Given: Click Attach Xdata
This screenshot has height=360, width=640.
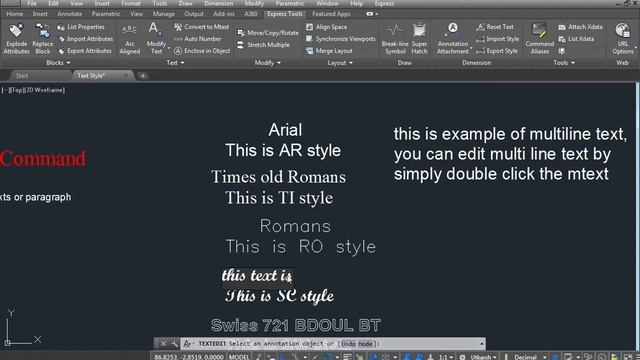Looking at the screenshot, I should tap(580, 27).
